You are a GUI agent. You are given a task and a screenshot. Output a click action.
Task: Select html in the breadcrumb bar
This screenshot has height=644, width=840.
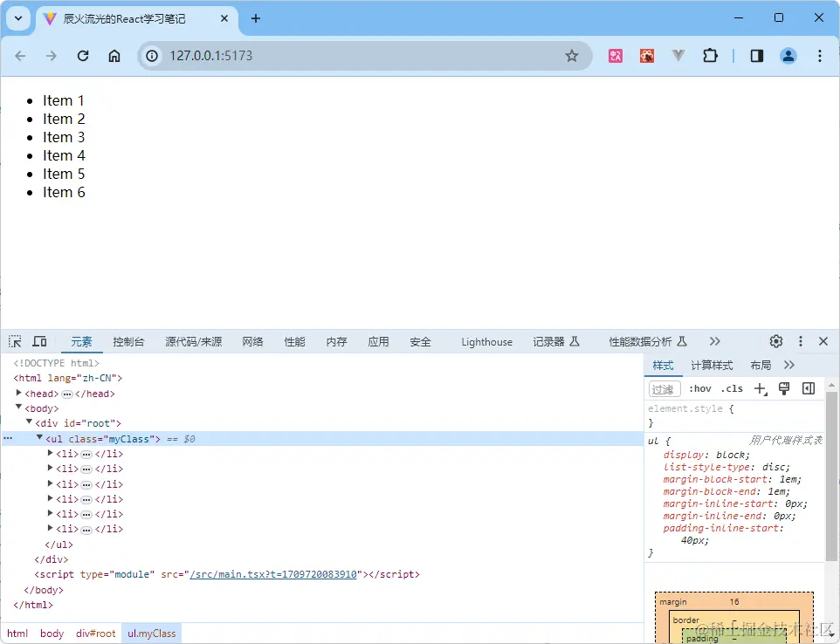[17, 634]
